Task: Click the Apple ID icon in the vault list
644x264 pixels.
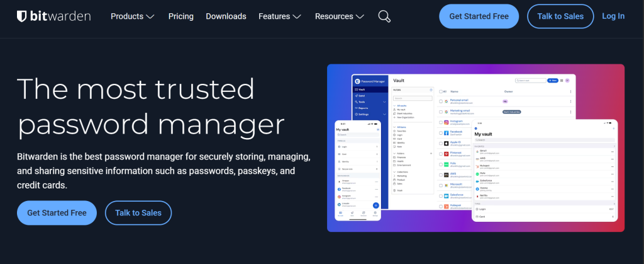Action: 446,144
